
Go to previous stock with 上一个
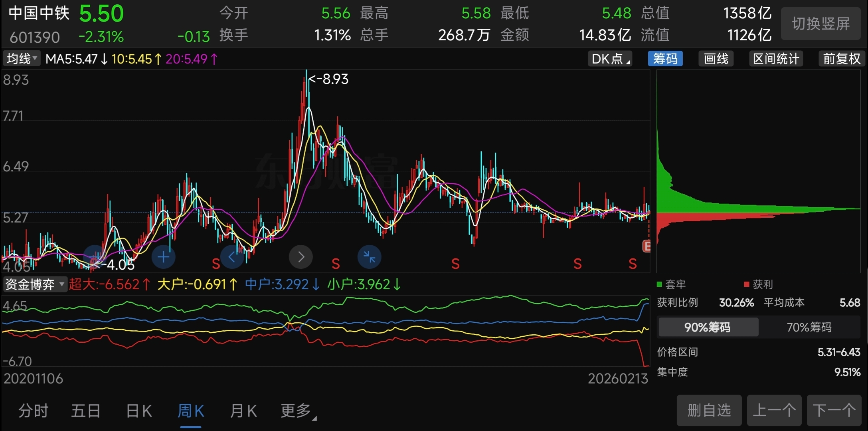[774, 410]
